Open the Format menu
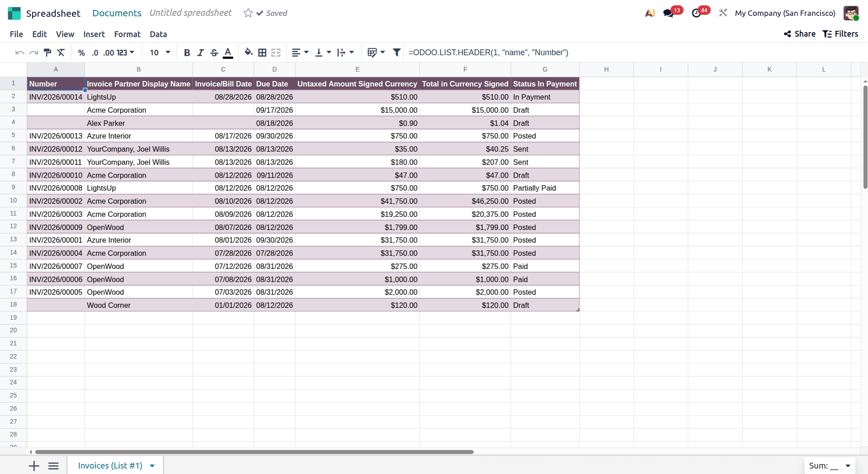 (x=127, y=34)
